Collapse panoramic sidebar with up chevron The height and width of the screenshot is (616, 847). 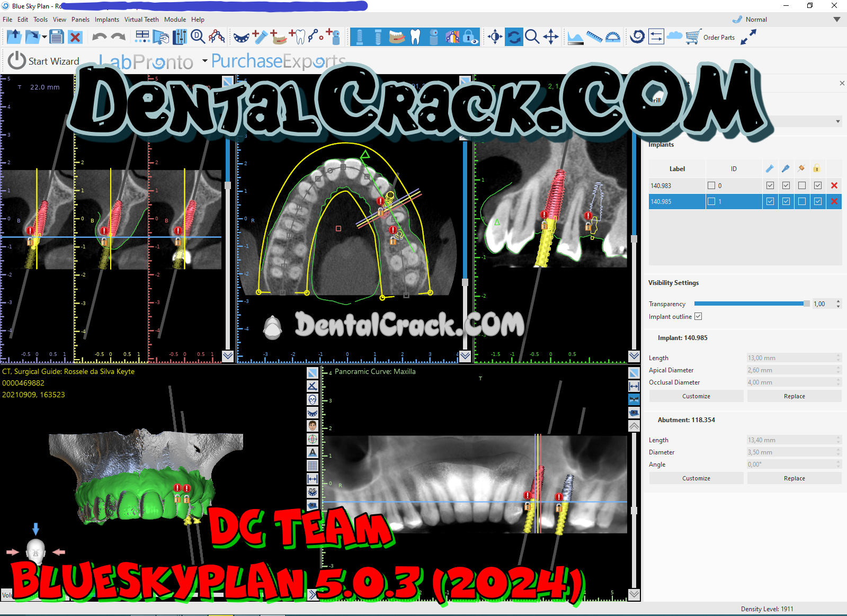[634, 426]
